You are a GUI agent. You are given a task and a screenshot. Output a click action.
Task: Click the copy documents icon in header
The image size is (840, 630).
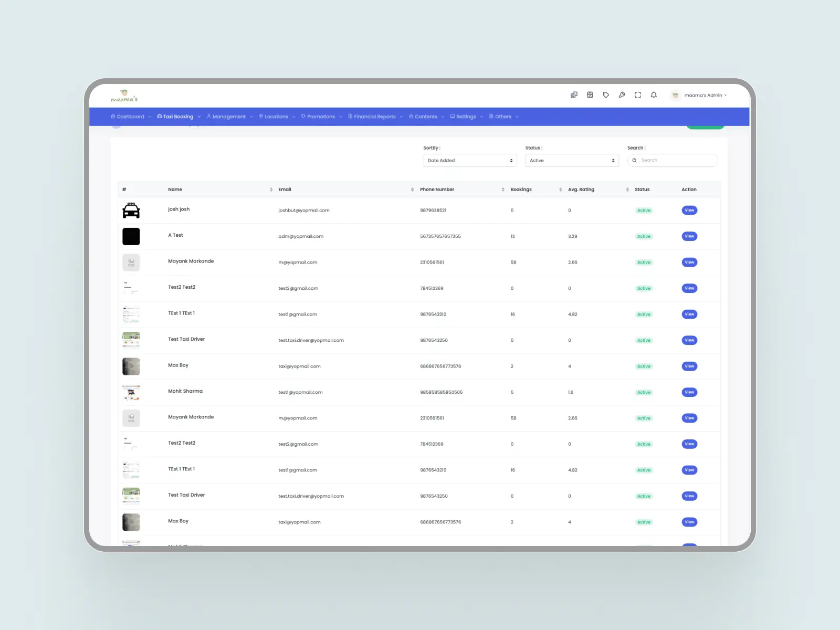574,95
